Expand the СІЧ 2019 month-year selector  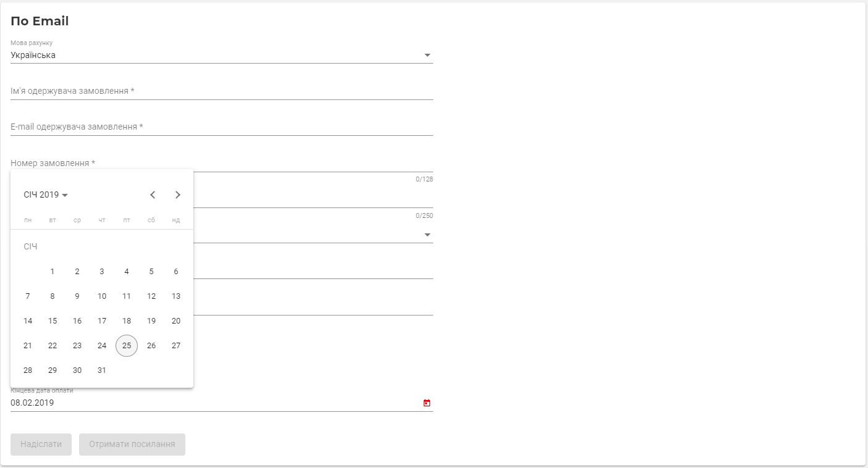coord(46,195)
